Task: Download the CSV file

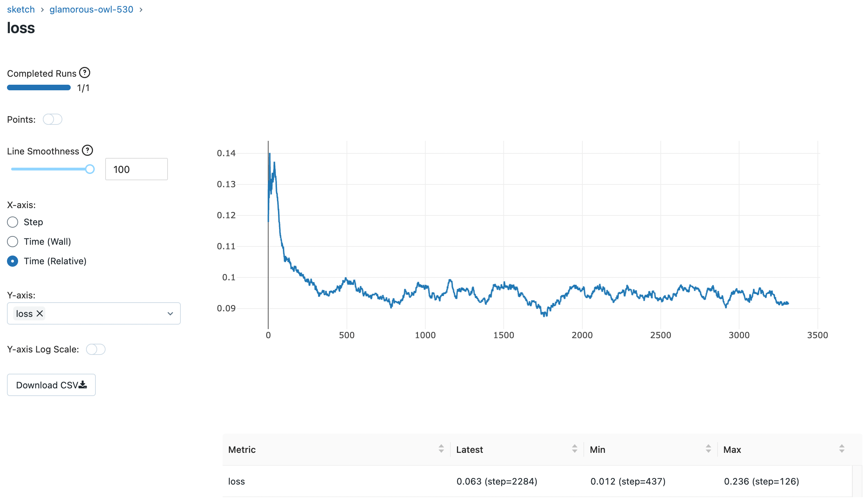Action: (x=51, y=385)
